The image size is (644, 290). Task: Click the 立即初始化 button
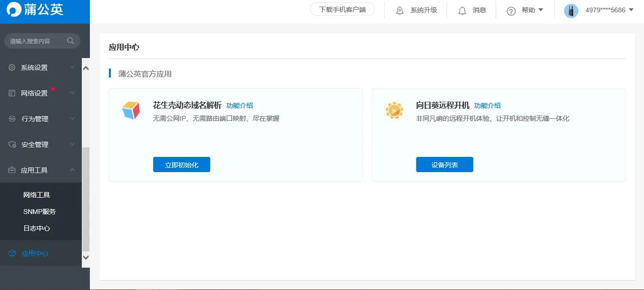[181, 164]
